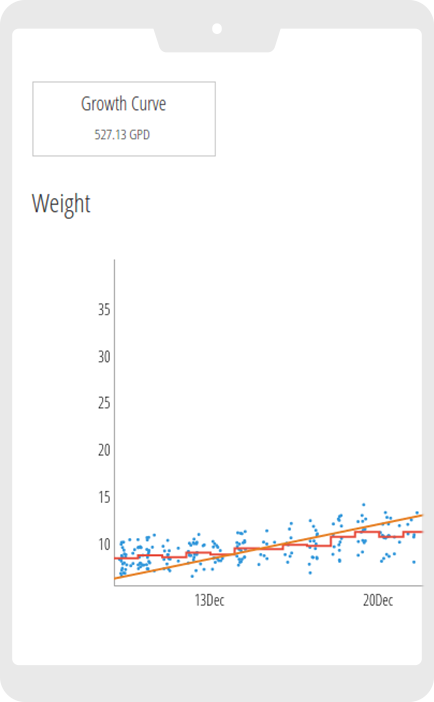Click the 20 y-axis tick label
This screenshot has width=434, height=702.
tap(104, 450)
